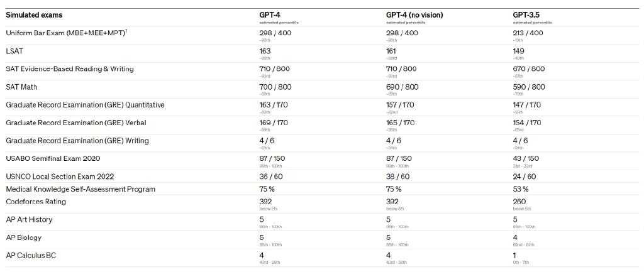Click the "Codeforces Rating" row label
644x272 pixels.
point(36,202)
